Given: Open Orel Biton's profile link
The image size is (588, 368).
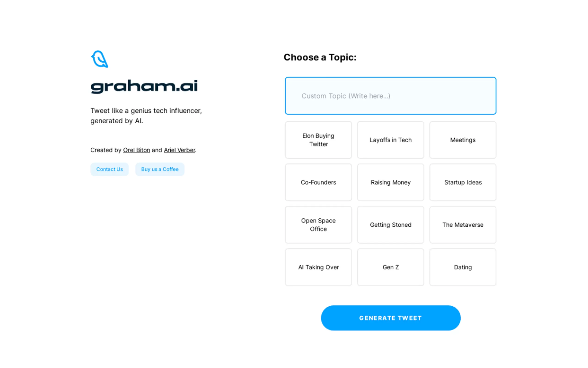Looking at the screenshot, I should pos(136,150).
